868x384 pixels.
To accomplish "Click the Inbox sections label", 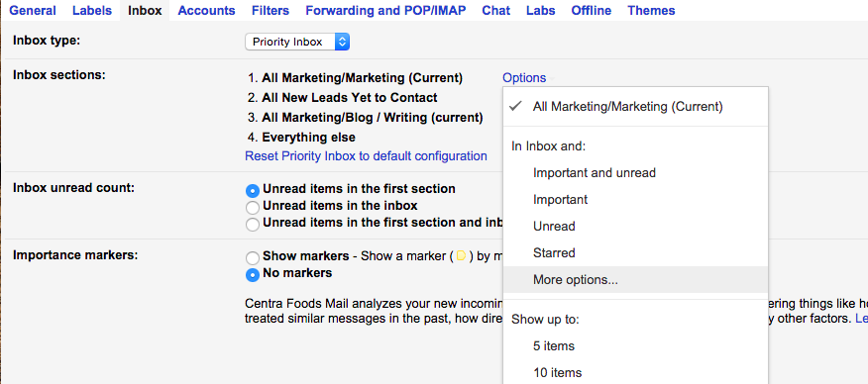I will pos(59,74).
